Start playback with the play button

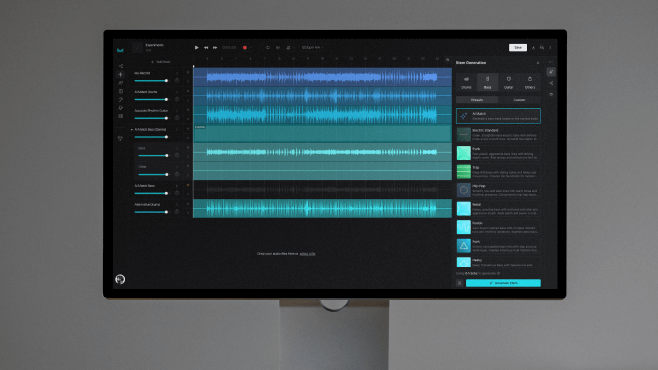click(196, 48)
